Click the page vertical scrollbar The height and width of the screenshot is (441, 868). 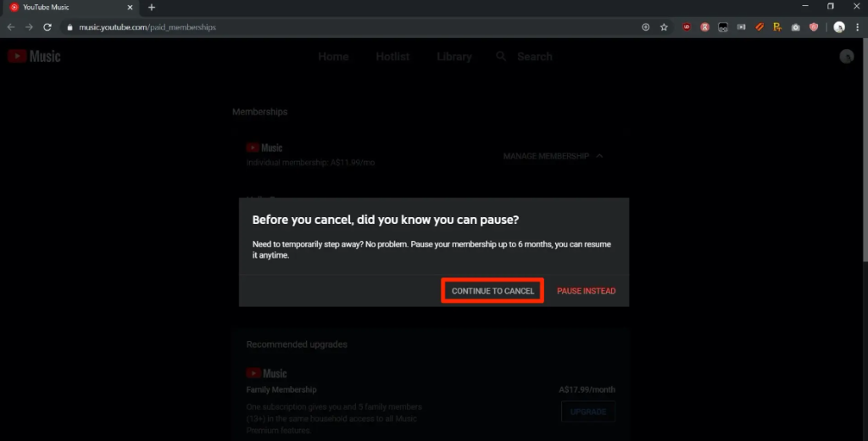coord(864,149)
